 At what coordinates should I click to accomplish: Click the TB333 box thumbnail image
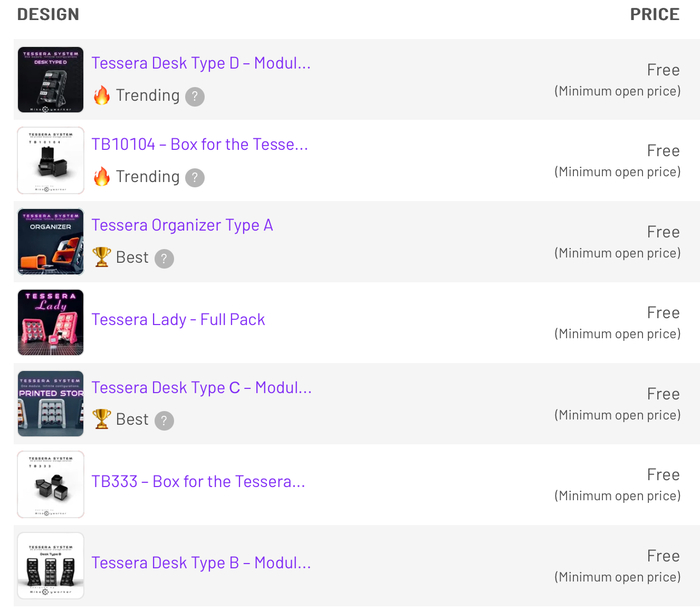point(51,484)
